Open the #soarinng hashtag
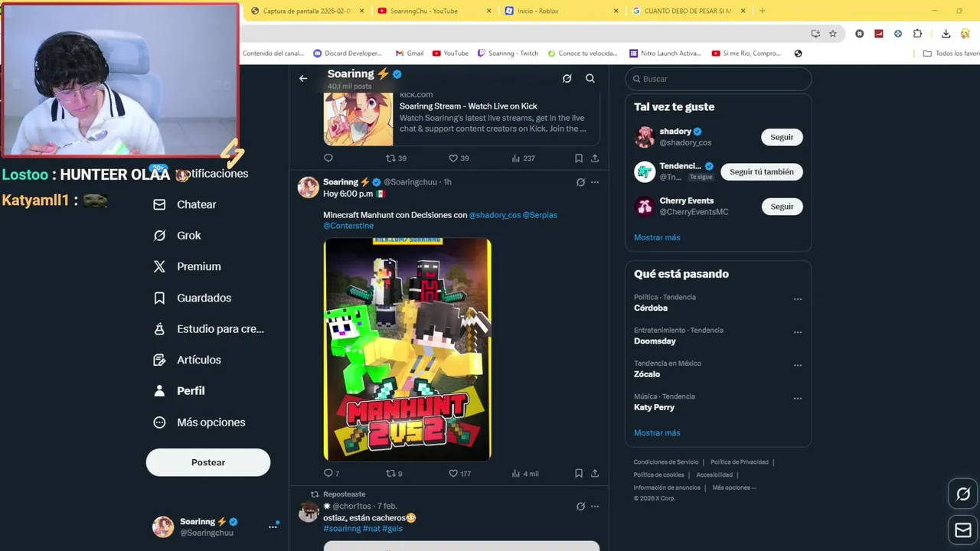 pos(341,529)
